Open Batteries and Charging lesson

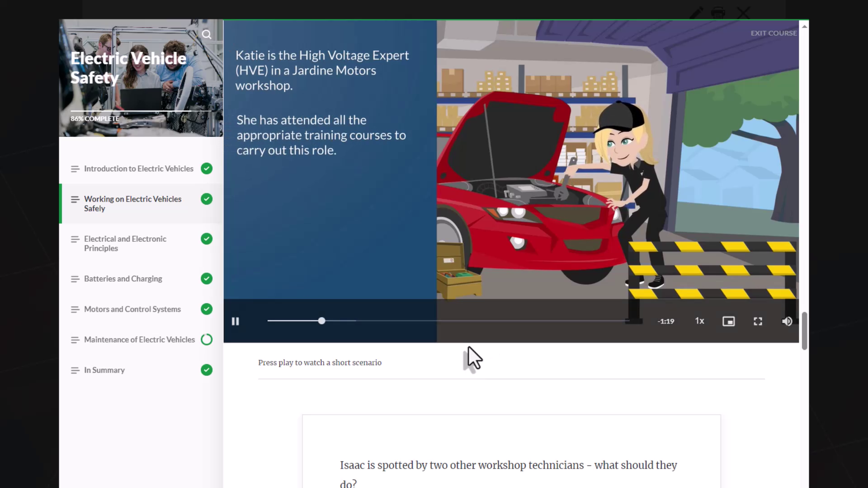(123, 279)
